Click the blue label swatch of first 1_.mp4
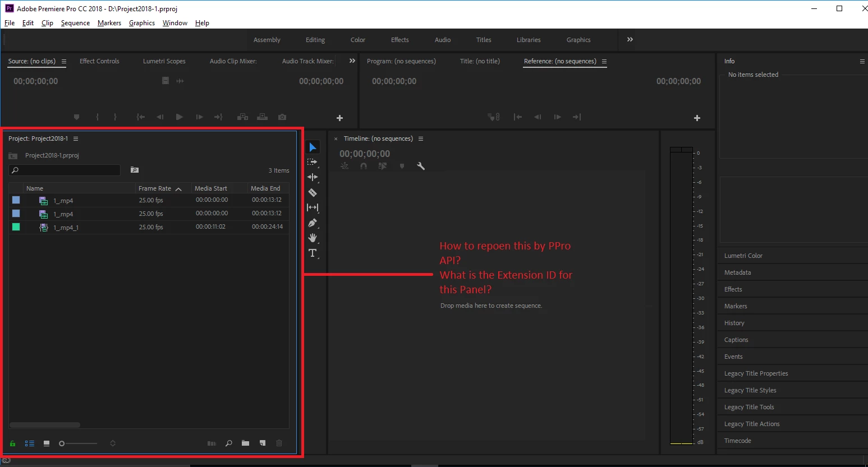This screenshot has width=868, height=467. pos(16,200)
